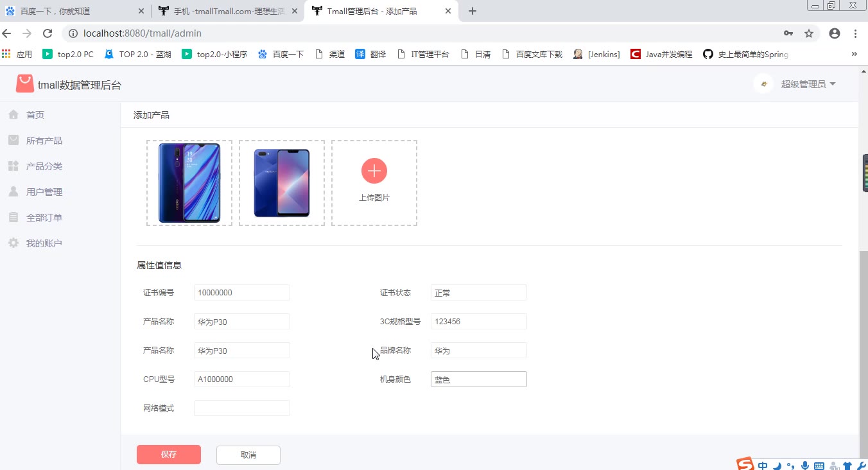
Task: Click the 所有产品 sidebar icon
Action: pyautogui.click(x=13, y=140)
